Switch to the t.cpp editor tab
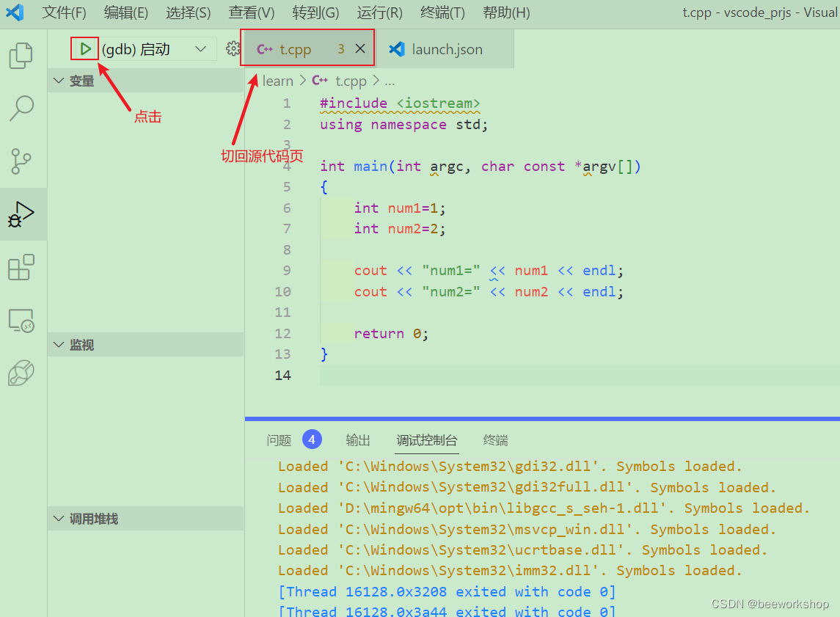The image size is (840, 617). click(308, 48)
